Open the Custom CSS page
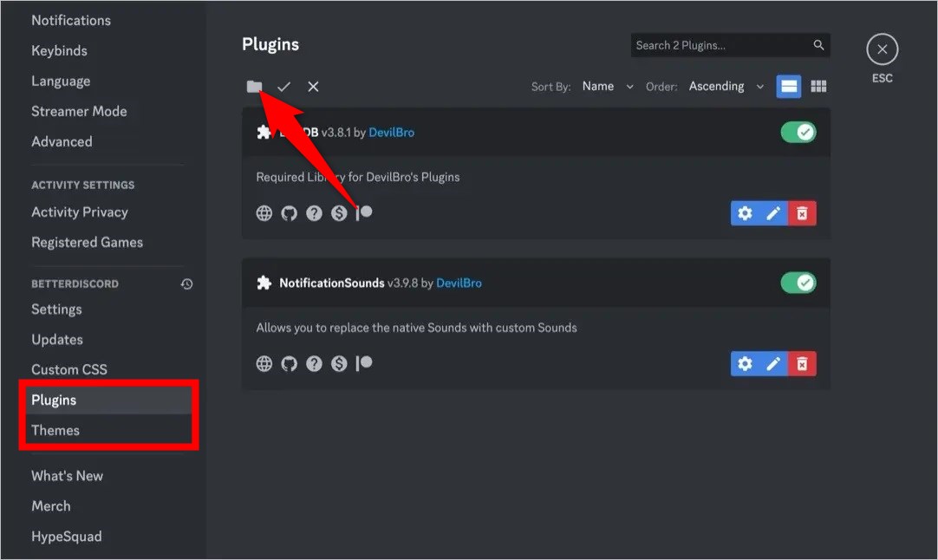 tap(69, 369)
